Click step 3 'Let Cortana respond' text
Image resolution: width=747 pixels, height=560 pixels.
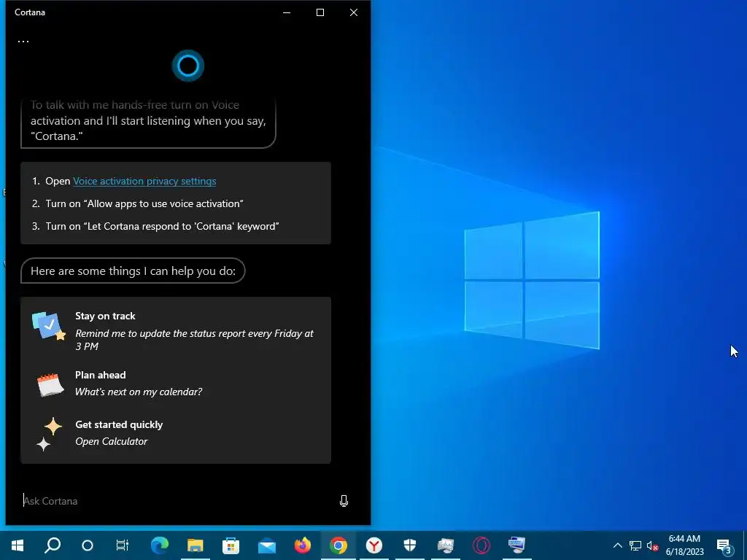click(x=162, y=226)
